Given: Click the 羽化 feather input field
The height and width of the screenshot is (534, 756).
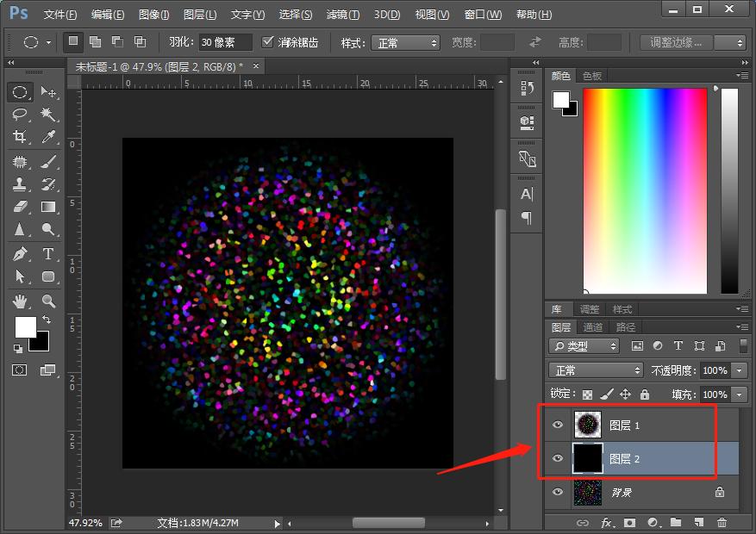Looking at the screenshot, I should point(224,42).
